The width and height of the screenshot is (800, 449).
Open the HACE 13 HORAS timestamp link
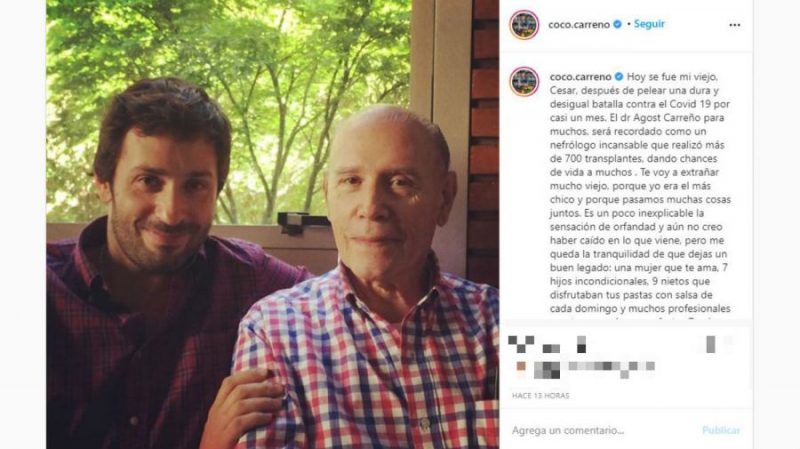541,395
